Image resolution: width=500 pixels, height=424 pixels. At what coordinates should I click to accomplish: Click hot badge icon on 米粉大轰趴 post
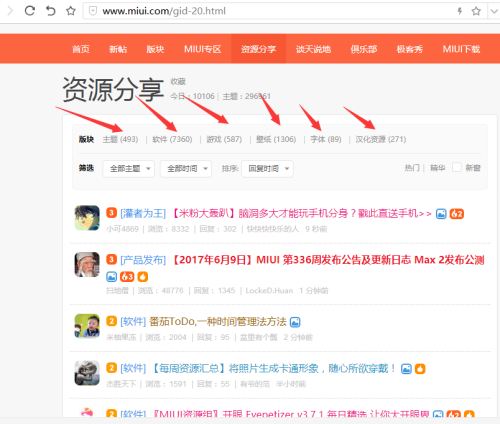tap(457, 214)
